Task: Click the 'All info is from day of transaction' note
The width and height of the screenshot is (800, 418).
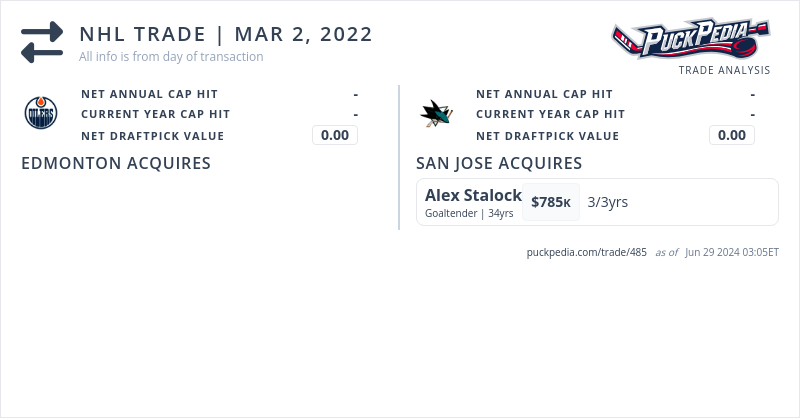Action: point(171,57)
